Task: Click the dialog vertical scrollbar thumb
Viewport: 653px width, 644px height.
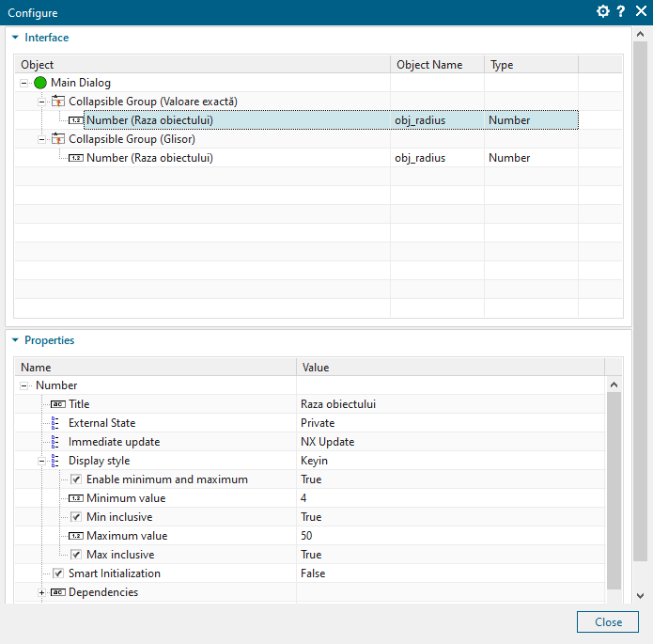Action: (x=641, y=301)
